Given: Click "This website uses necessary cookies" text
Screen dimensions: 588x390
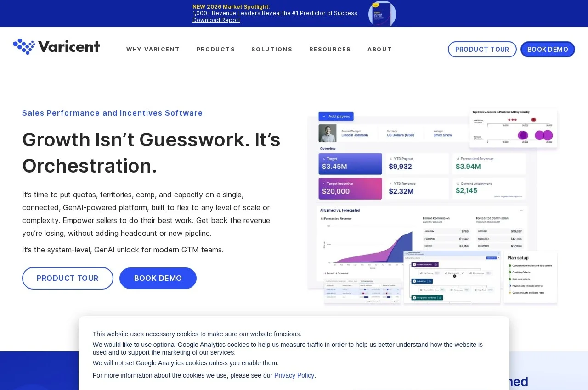Looking at the screenshot, I should click(197, 334).
